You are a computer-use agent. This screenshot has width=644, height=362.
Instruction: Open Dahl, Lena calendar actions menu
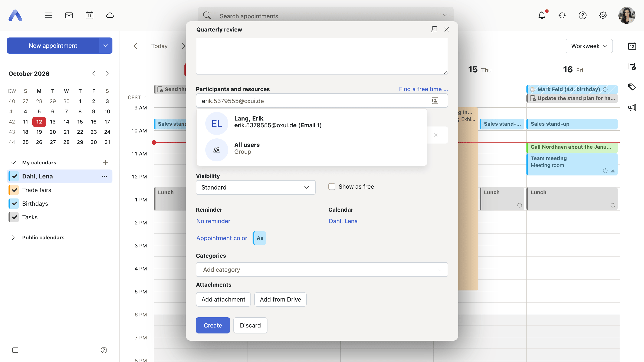coord(104,177)
